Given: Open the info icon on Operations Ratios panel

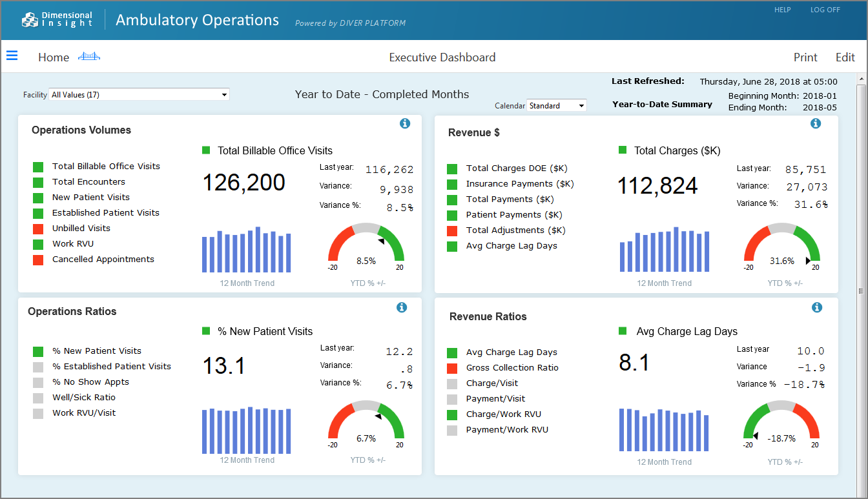Looking at the screenshot, I should (402, 307).
